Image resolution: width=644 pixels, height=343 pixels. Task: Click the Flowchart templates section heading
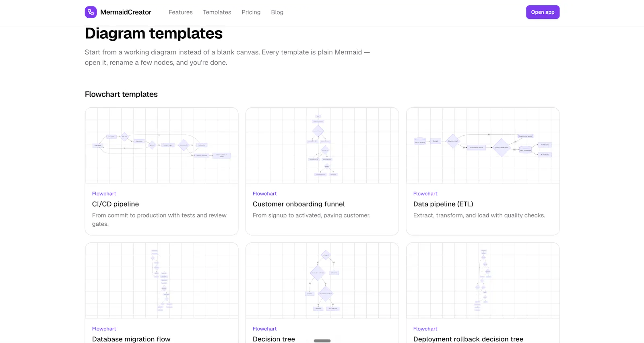(121, 94)
